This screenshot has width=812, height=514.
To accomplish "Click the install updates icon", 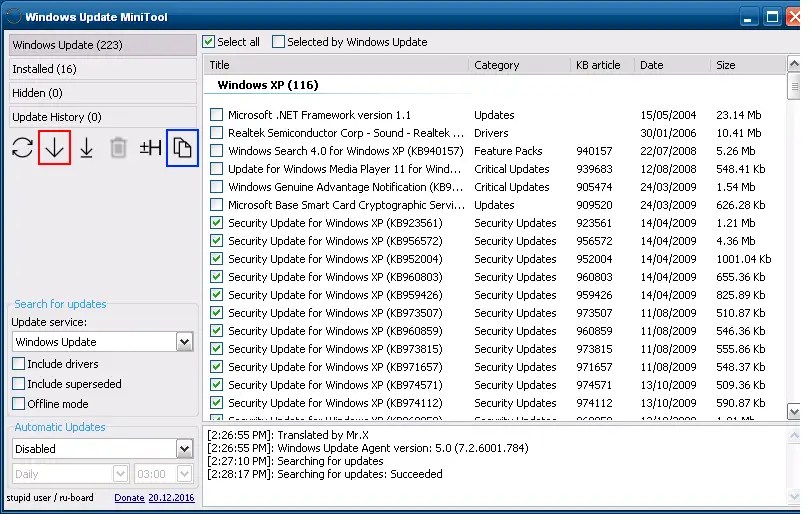I will [86, 149].
